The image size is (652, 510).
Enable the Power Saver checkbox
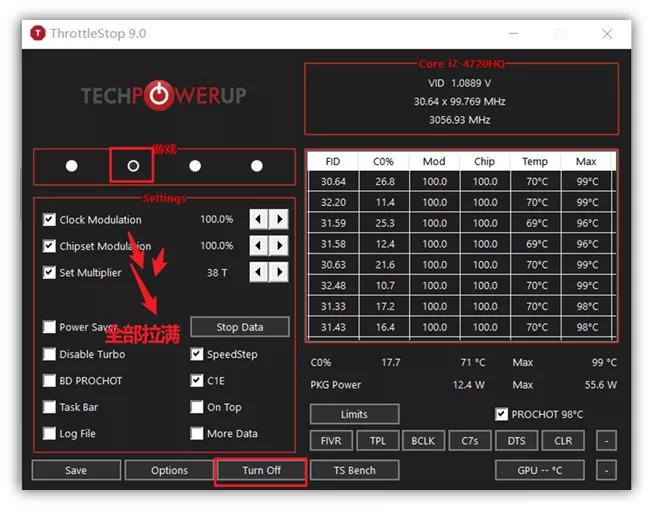click(x=49, y=327)
